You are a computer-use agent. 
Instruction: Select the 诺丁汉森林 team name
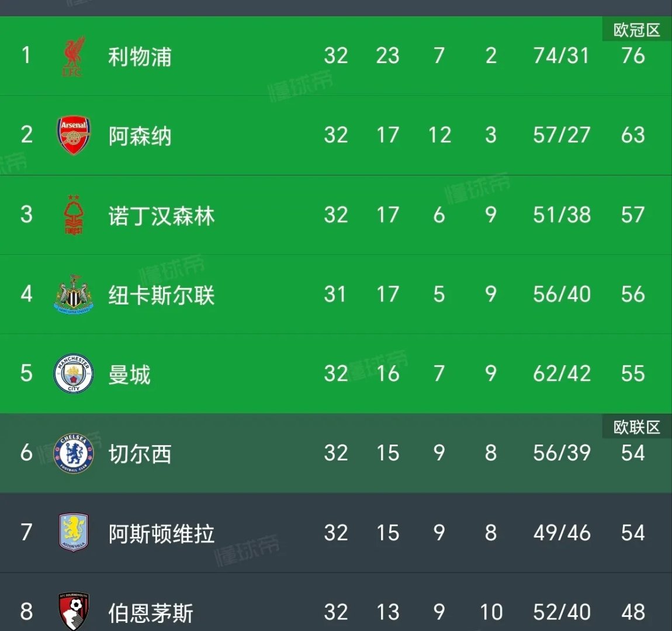tap(161, 216)
